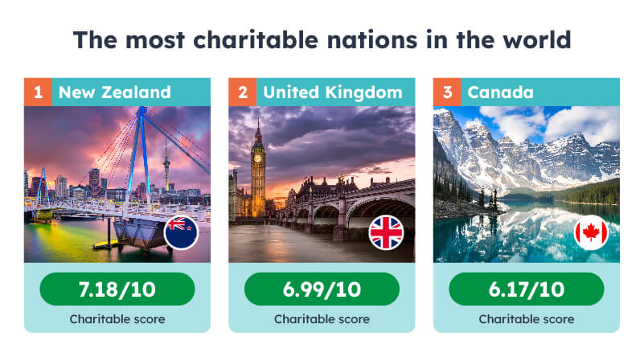644x357 pixels.
Task: Open the New Zealand header label
Action: point(115,92)
